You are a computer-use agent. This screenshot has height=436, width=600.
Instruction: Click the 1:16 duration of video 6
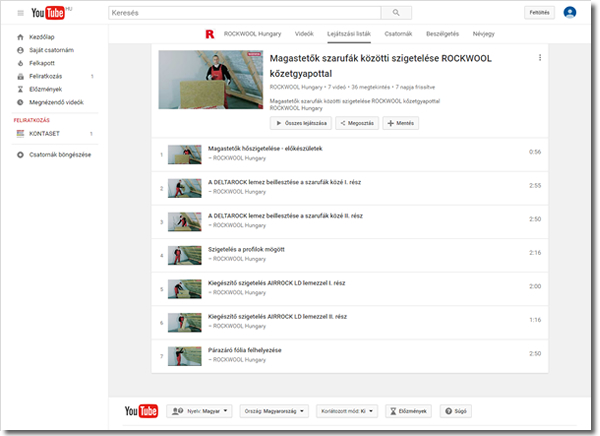(535, 320)
